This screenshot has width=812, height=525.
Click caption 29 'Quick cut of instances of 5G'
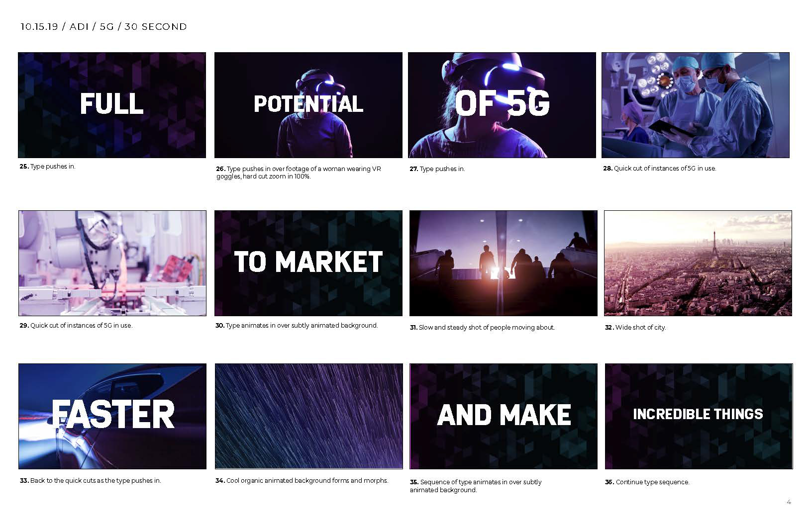[x=76, y=326]
